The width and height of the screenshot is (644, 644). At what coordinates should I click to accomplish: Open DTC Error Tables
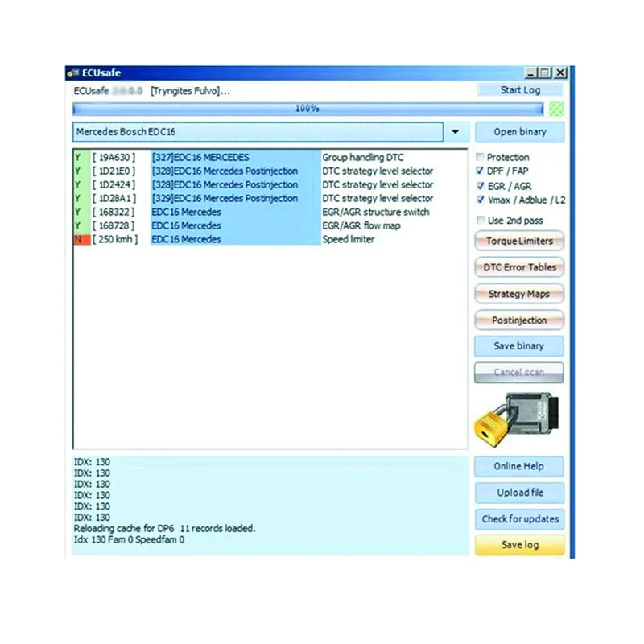[x=519, y=267]
